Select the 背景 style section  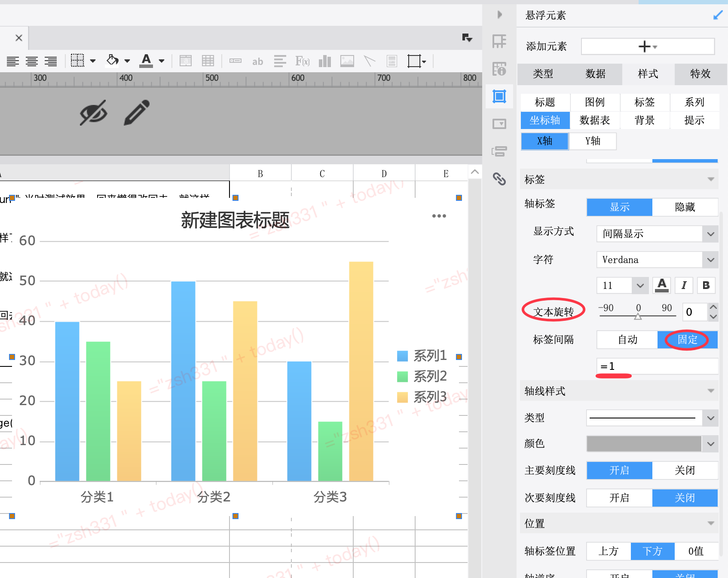tap(645, 120)
